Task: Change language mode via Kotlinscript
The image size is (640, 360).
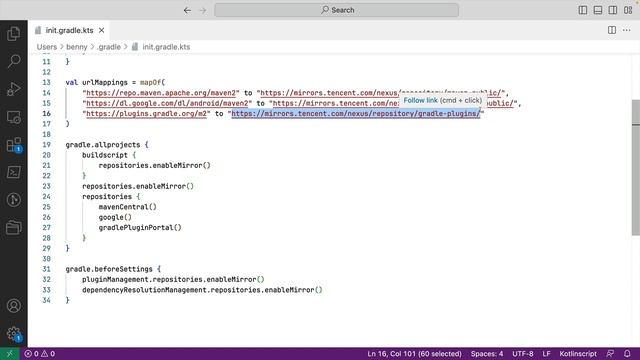Action: click(578, 354)
